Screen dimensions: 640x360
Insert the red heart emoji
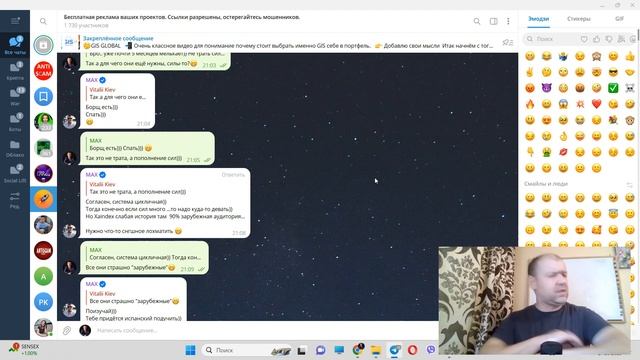point(596,104)
